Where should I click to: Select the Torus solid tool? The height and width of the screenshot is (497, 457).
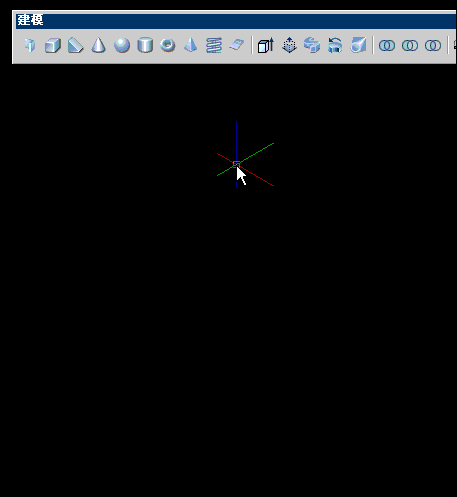click(168, 45)
